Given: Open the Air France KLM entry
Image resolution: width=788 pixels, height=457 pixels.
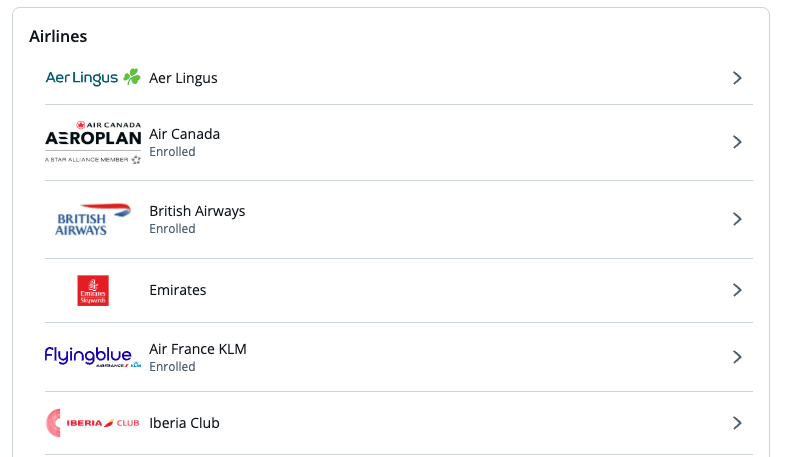Looking at the screenshot, I should (x=399, y=357).
